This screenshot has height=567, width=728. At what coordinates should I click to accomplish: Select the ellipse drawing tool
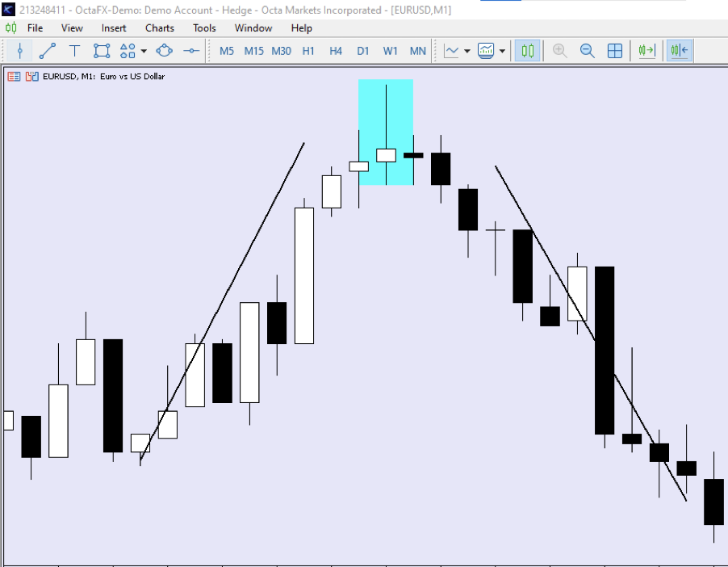pyautogui.click(x=165, y=51)
